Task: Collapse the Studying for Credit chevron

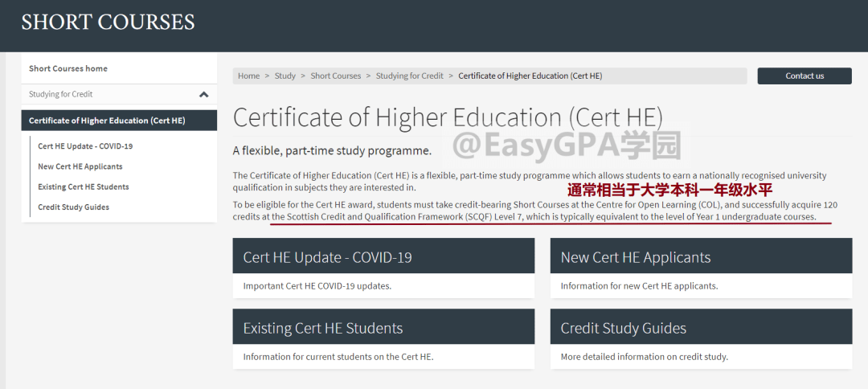Action: (203, 95)
